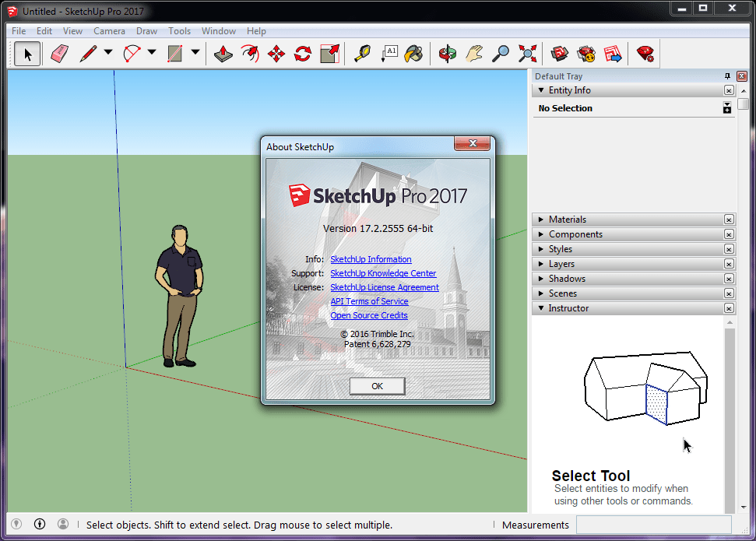Expand the Styles panel
The width and height of the screenshot is (756, 541).
541,249
